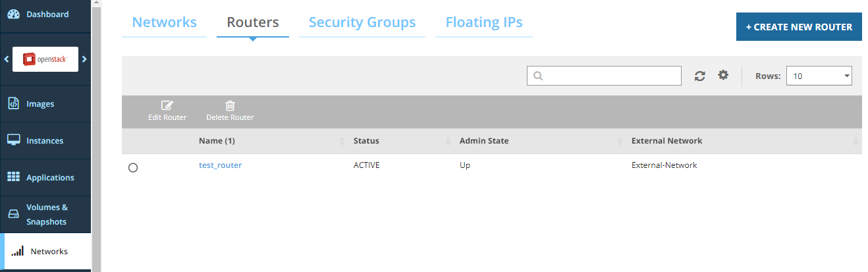The width and height of the screenshot is (868, 272).
Task: Sort the table by Name column
Action: pyautogui.click(x=217, y=141)
